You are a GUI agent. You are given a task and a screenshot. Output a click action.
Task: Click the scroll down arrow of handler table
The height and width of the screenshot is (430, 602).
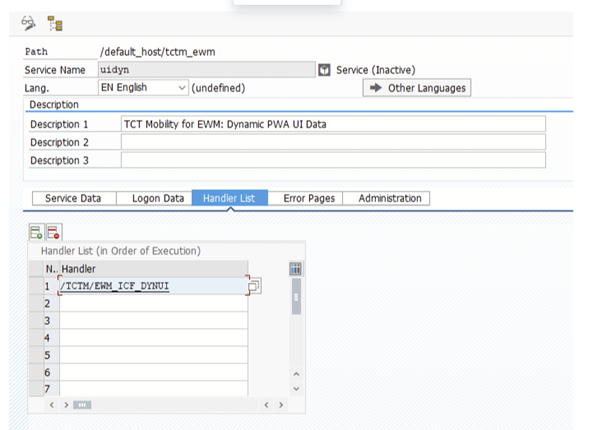[x=295, y=387]
